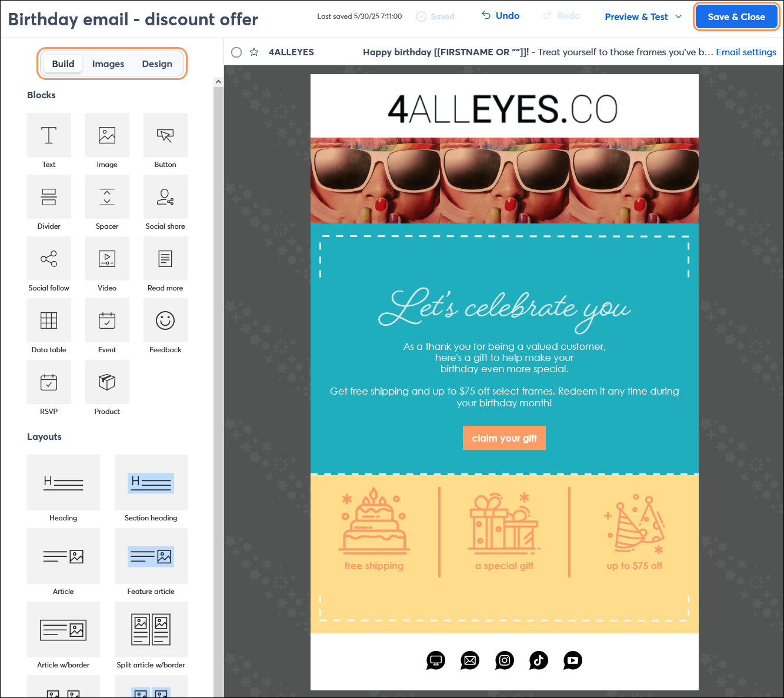Click the subject line Happy birthday text
Screen dimensions: 784x698
point(446,52)
